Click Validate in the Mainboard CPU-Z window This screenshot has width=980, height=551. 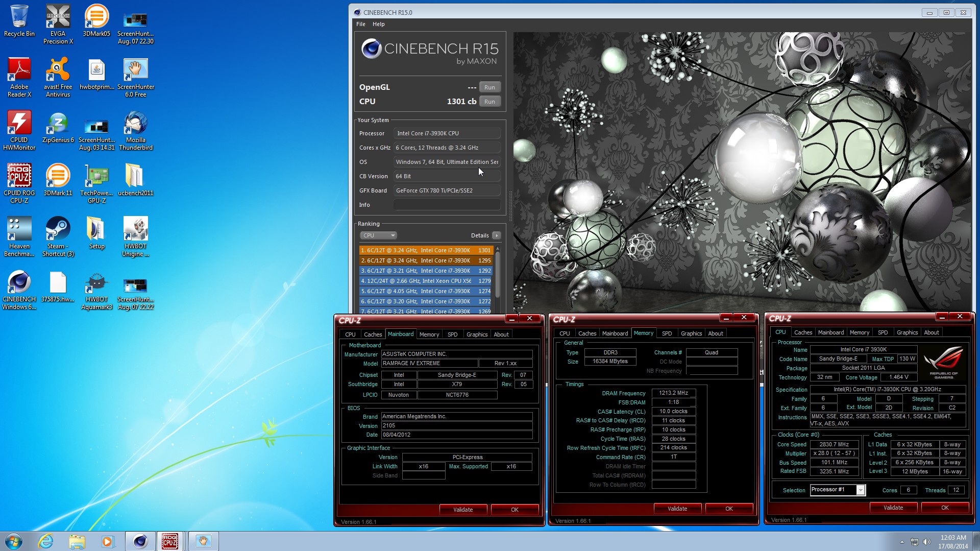[x=463, y=510]
